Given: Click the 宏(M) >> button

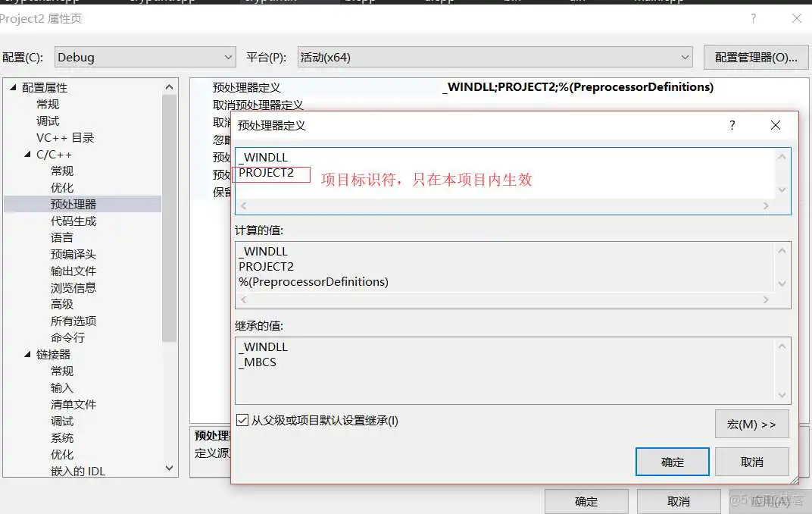Looking at the screenshot, I should (x=752, y=424).
